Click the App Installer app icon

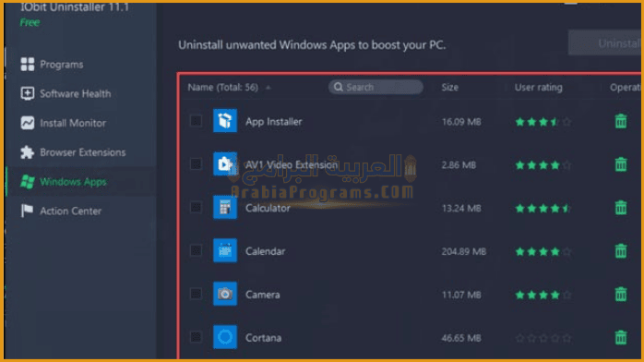pos(224,121)
